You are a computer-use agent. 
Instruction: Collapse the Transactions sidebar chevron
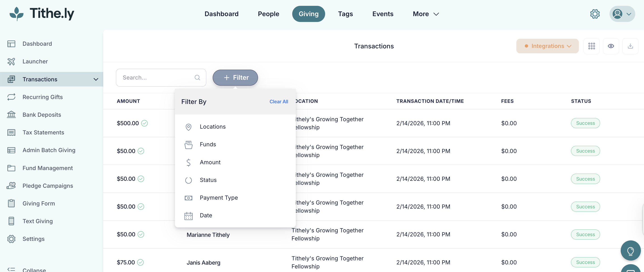[96, 79]
